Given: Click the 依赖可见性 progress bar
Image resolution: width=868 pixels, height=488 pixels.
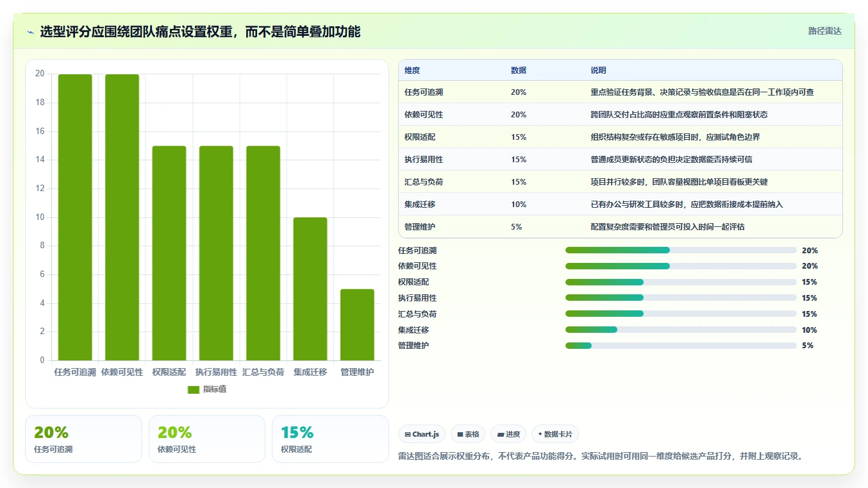Looking at the screenshot, I should (x=681, y=266).
